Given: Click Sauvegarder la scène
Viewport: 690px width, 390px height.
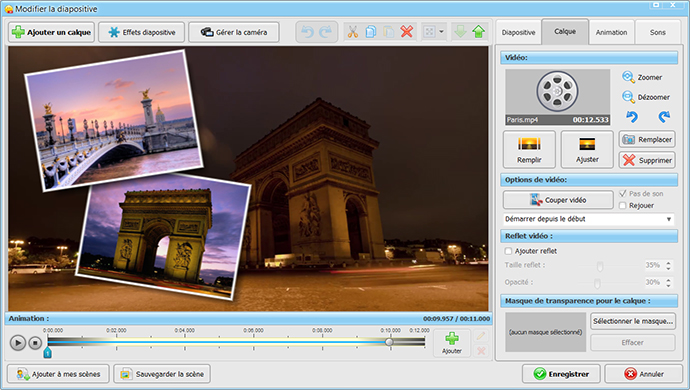Looking at the screenshot, I should click(162, 374).
